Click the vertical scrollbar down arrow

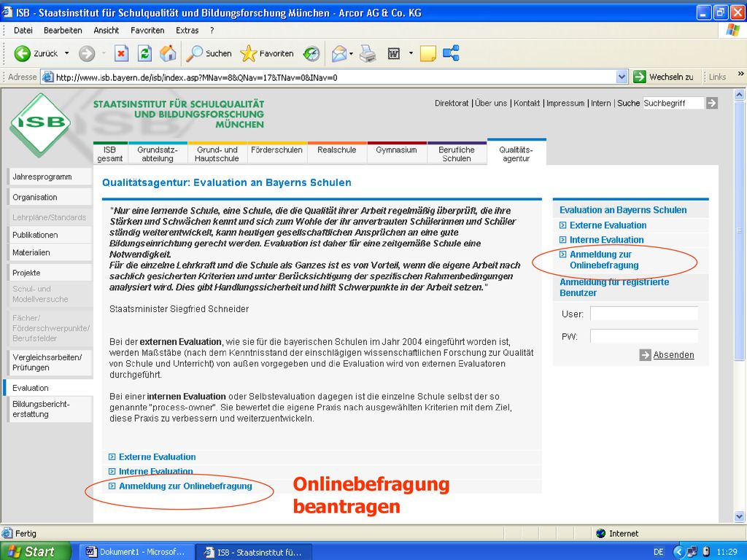740,516
